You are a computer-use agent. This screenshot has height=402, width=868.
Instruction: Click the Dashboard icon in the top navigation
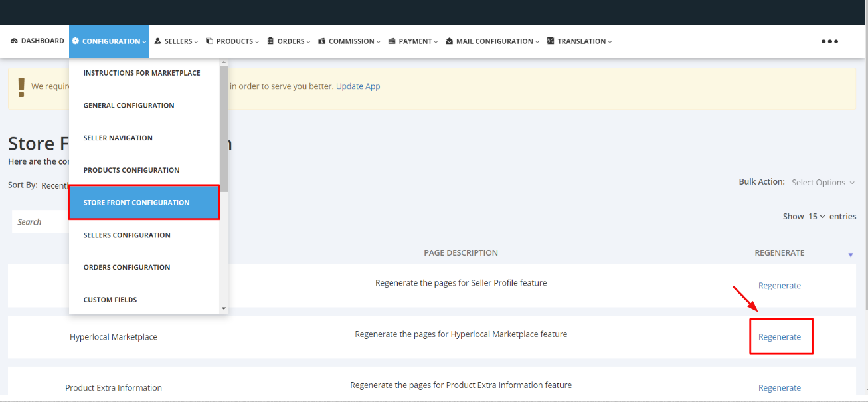(x=14, y=41)
